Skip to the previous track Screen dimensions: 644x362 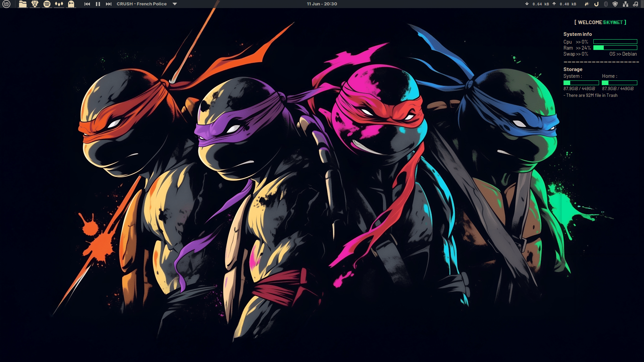[87, 4]
